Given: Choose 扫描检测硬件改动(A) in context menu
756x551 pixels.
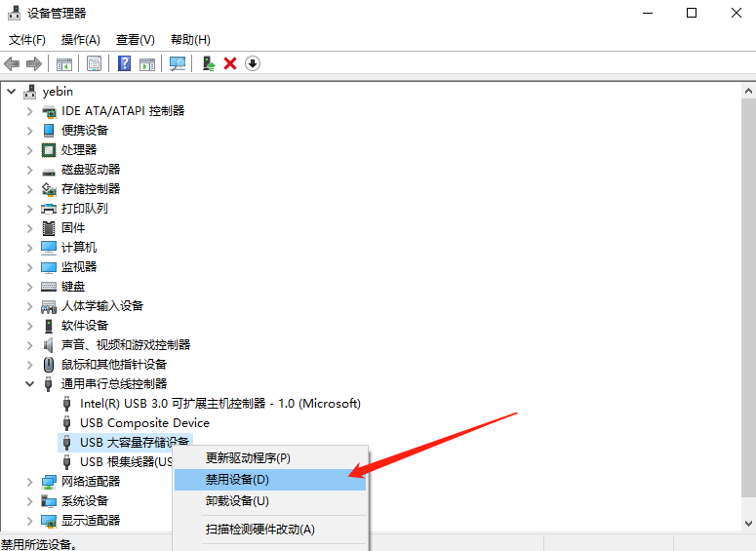Looking at the screenshot, I should (270, 530).
